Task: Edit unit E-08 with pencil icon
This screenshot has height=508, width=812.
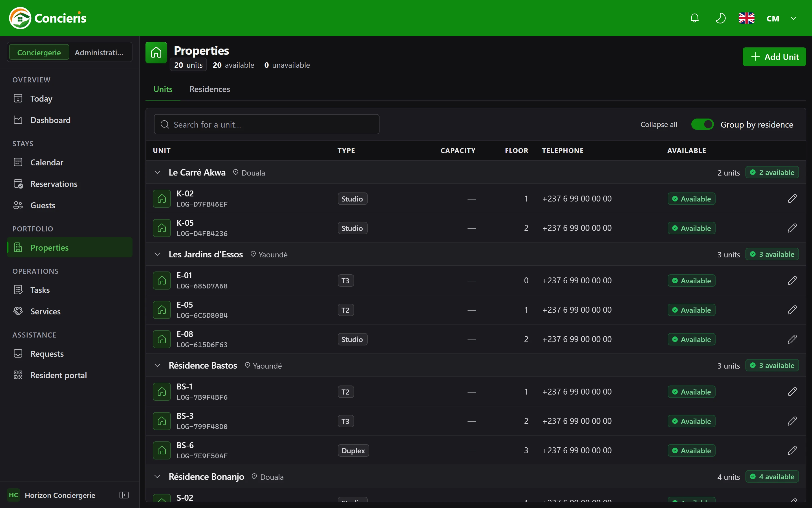Action: (x=792, y=339)
